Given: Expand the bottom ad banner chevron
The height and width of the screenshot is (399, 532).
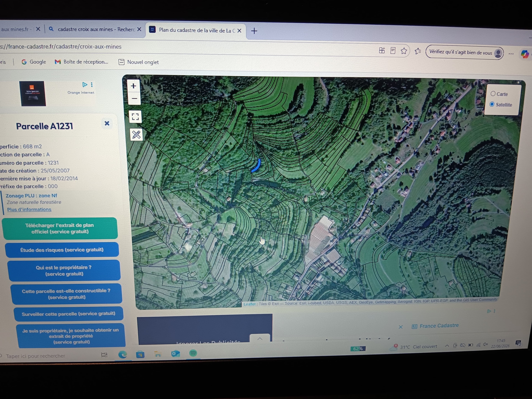Looking at the screenshot, I should [x=260, y=338].
